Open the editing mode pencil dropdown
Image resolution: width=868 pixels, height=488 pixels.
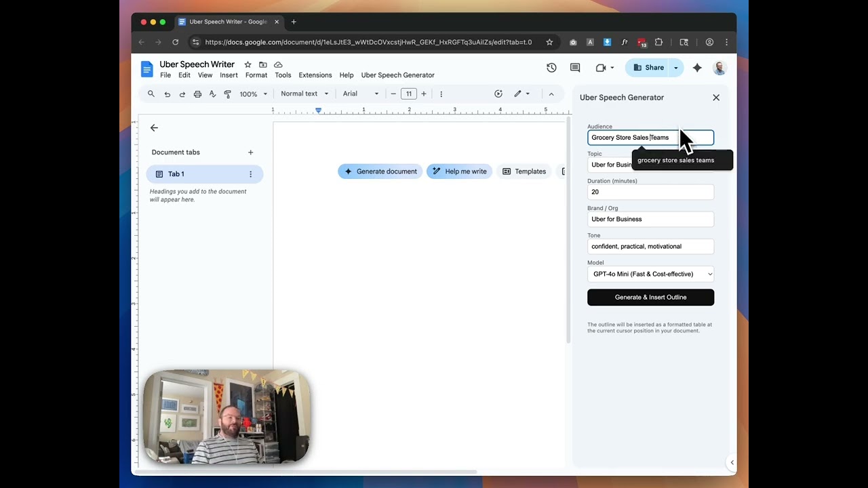coord(521,94)
